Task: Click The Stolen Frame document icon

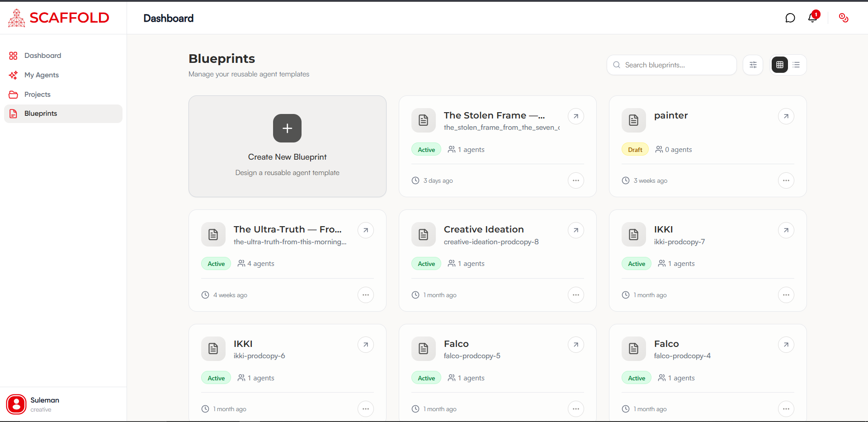Action: 424,120
